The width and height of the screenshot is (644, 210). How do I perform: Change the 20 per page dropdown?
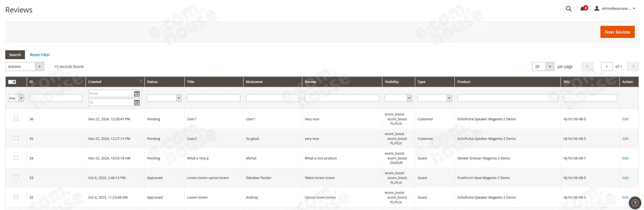pyautogui.click(x=543, y=66)
